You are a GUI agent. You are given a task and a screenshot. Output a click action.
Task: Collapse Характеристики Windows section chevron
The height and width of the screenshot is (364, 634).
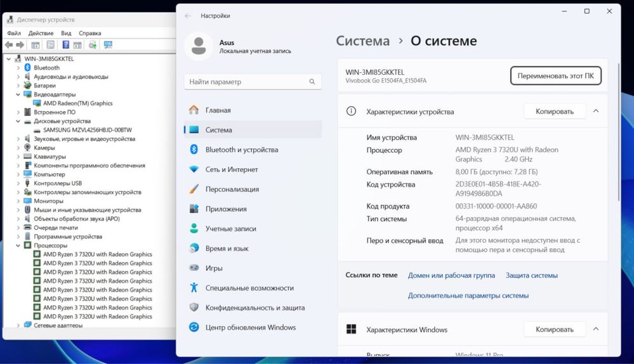pos(596,329)
